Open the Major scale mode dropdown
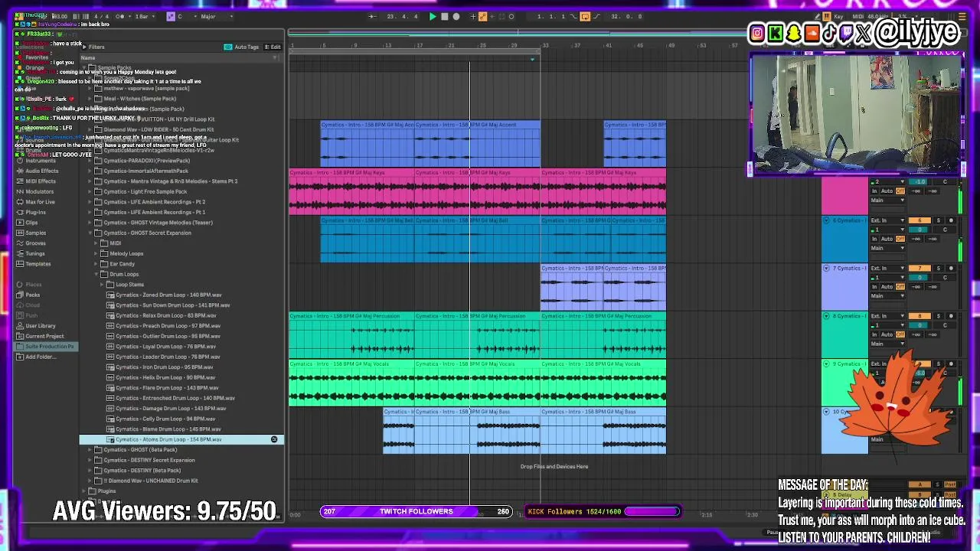 pyautogui.click(x=216, y=16)
